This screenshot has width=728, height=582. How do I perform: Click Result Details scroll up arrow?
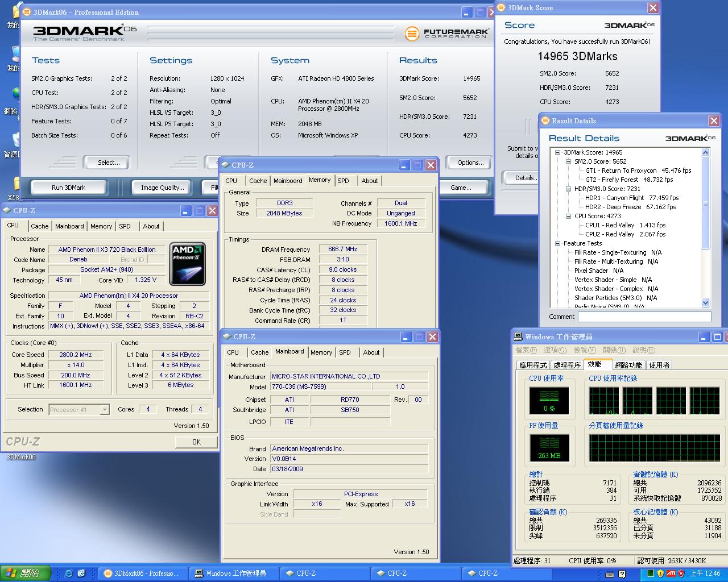pos(706,152)
